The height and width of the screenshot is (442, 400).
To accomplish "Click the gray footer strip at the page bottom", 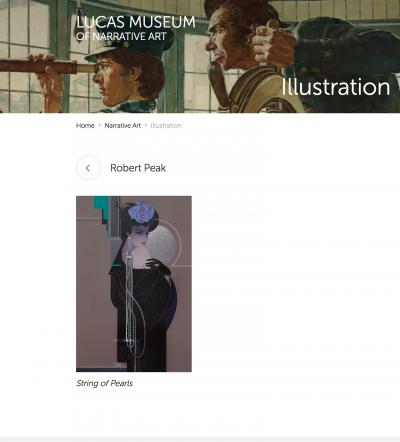I will [200, 439].
